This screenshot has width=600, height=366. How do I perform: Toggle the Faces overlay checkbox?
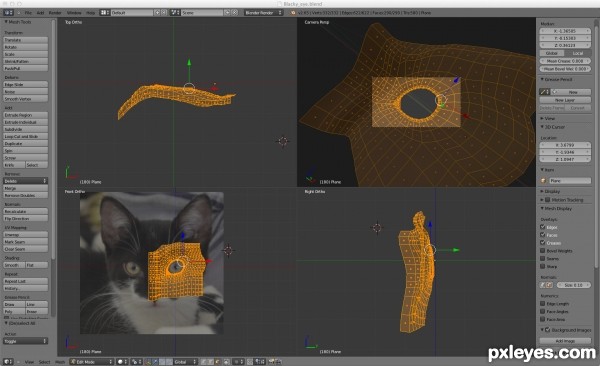542,235
